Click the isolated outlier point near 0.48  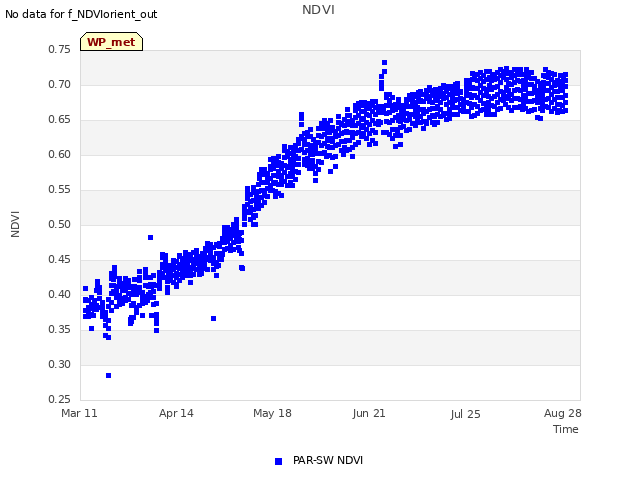tap(151, 238)
